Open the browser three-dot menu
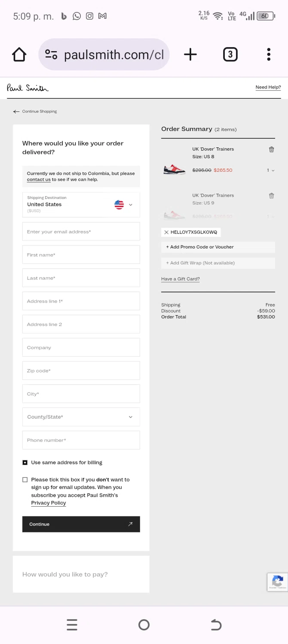This screenshot has width=288, height=644. (x=269, y=55)
